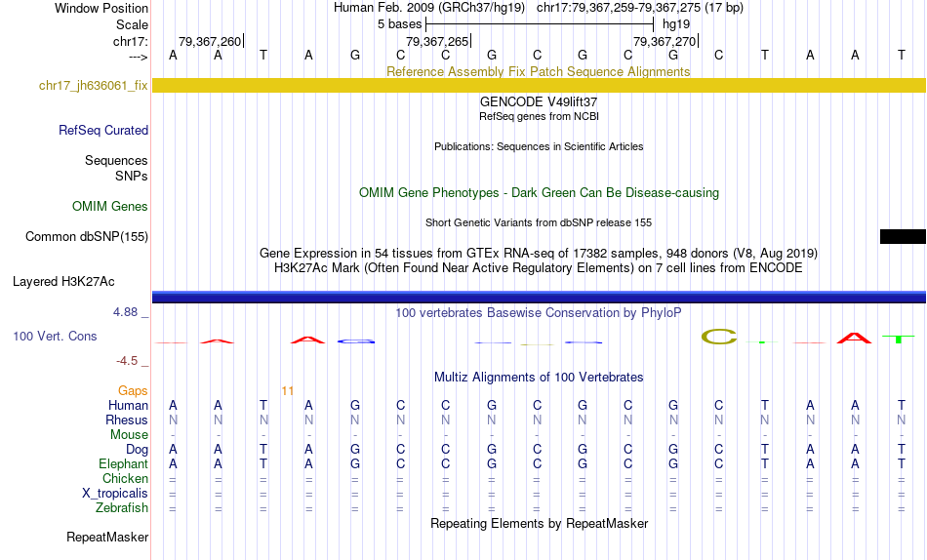Click the OMIM Gene Phenotypes track title
Image resolution: width=927 pixels, height=560 pixels.
coord(539,193)
